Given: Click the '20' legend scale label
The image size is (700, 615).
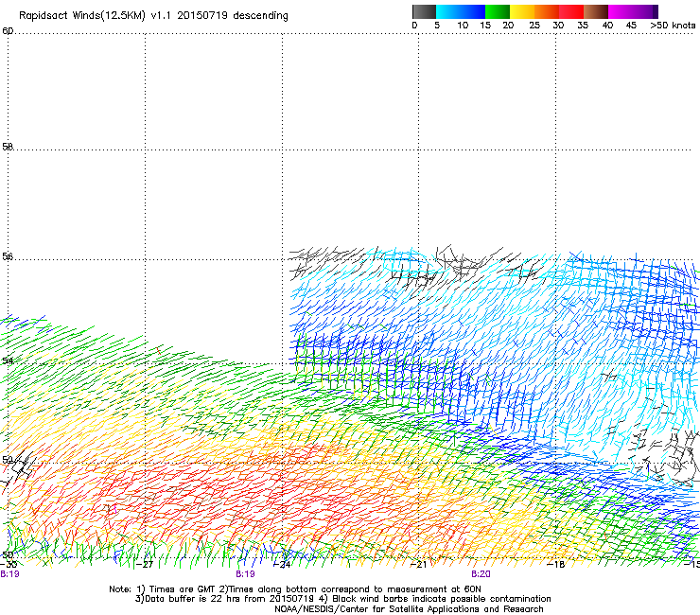Looking at the screenshot, I should pyautogui.click(x=508, y=25).
